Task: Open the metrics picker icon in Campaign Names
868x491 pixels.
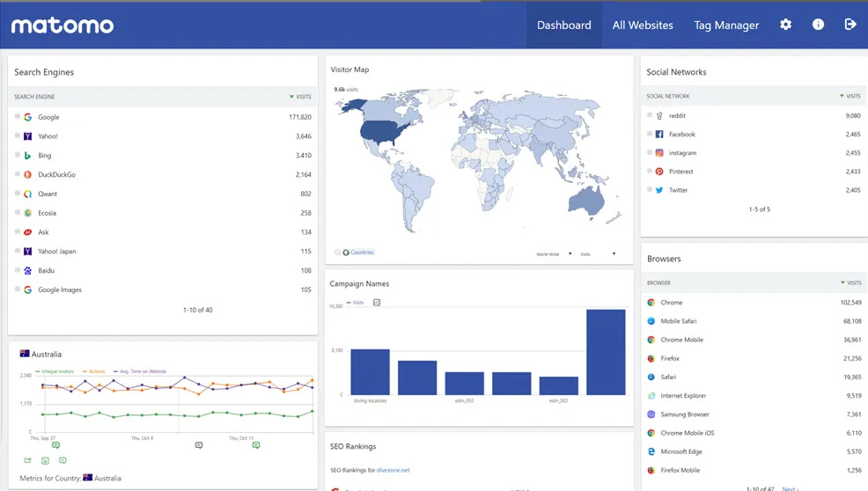Action: pos(377,303)
